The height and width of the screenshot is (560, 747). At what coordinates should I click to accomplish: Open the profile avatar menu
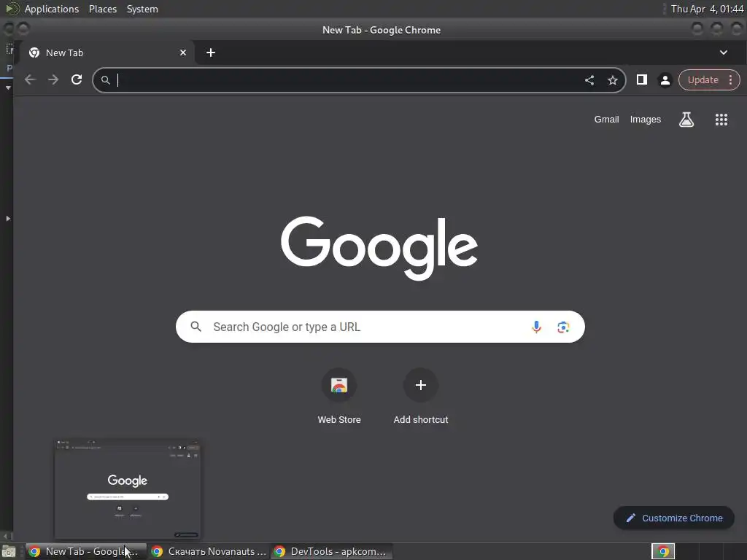point(665,80)
